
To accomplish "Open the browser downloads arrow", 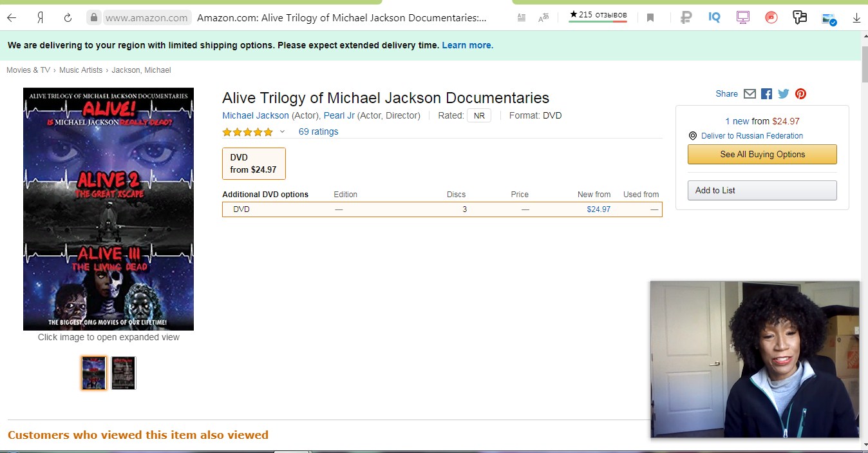I will (x=856, y=18).
